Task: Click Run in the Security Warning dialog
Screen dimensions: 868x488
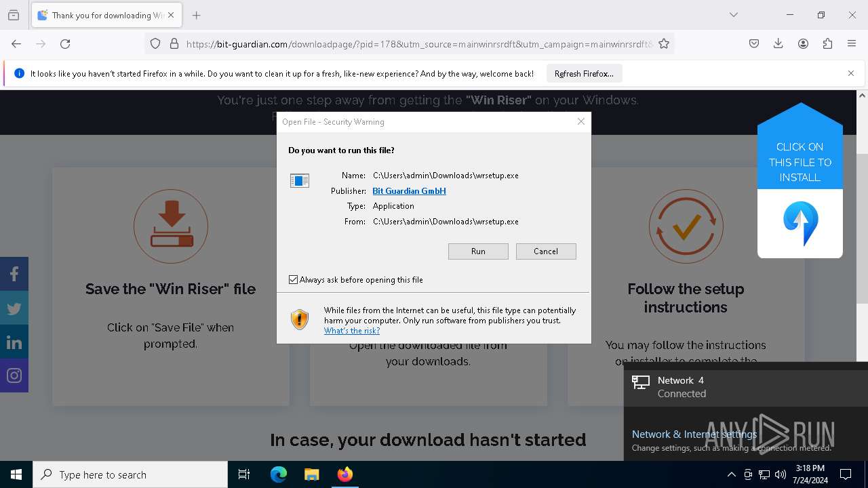Action: [x=478, y=251]
